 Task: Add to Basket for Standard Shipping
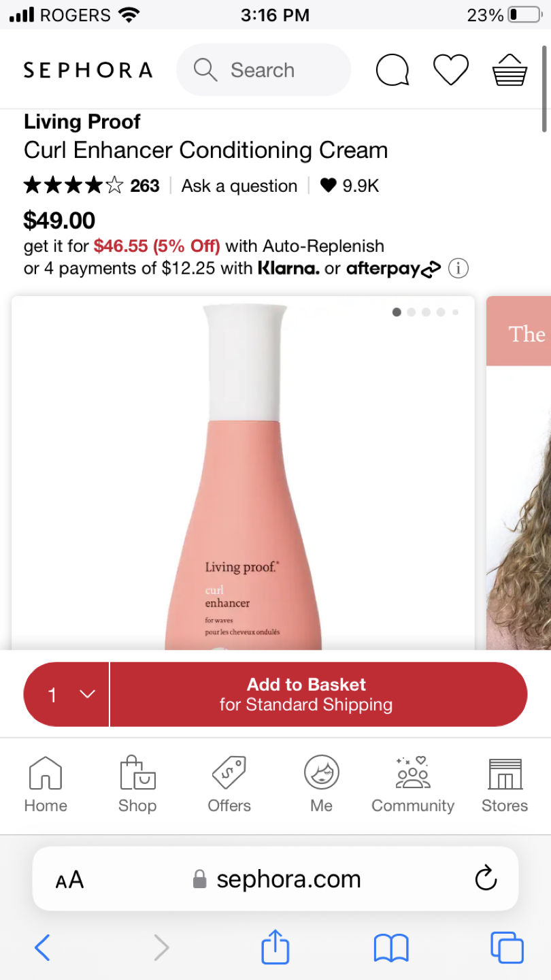(318, 694)
